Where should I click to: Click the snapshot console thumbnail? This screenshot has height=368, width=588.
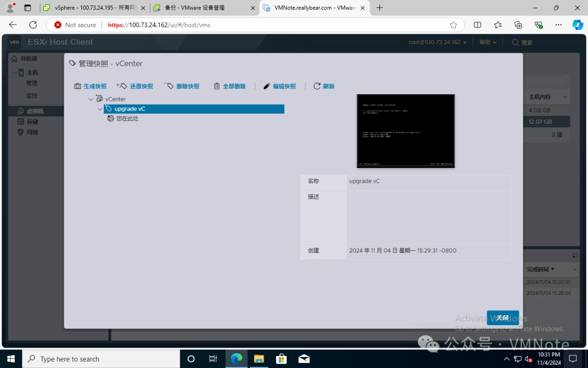pos(406,131)
